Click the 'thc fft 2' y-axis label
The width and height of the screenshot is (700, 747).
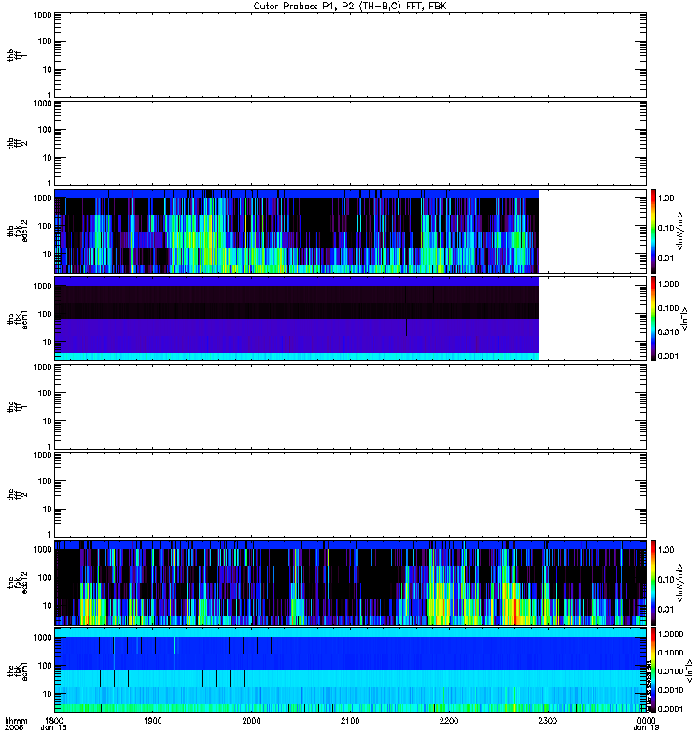pyautogui.click(x=17, y=495)
